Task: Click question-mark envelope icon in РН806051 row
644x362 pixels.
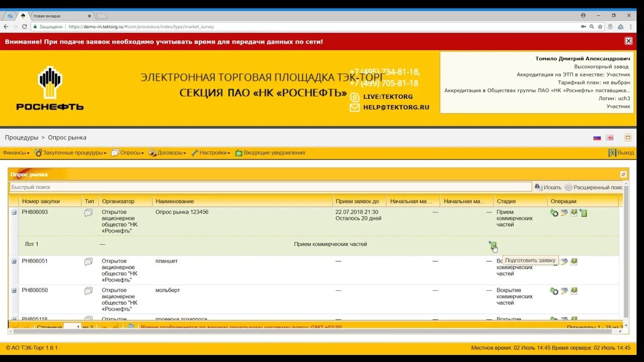Action: click(x=574, y=261)
